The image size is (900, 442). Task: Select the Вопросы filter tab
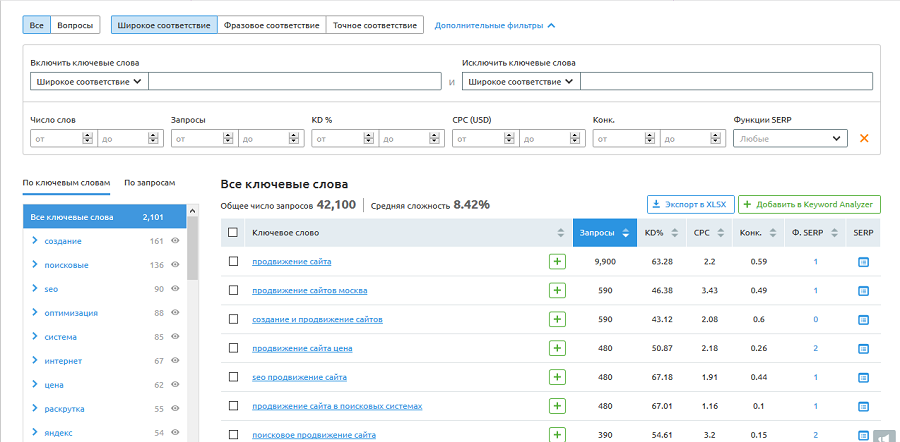75,25
